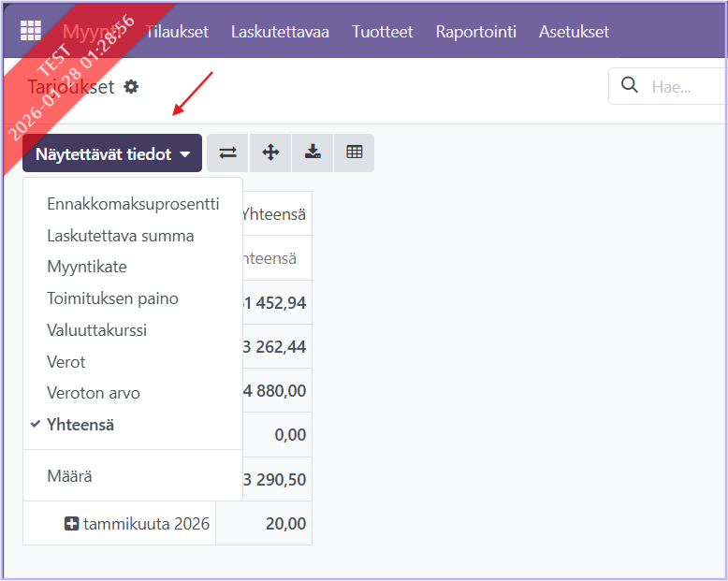Image resolution: width=728 pixels, height=581 pixels.
Task: Enable the Verot measure
Action: pos(66,362)
